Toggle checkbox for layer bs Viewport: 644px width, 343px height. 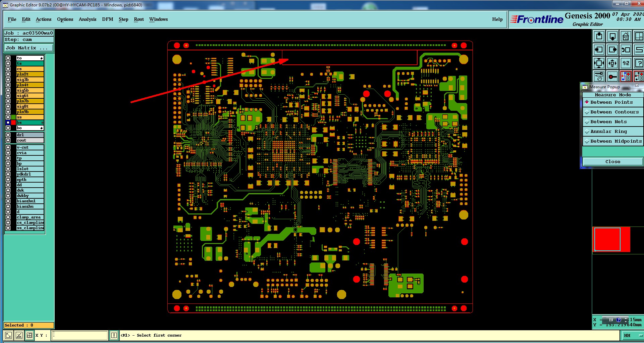tap(8, 122)
